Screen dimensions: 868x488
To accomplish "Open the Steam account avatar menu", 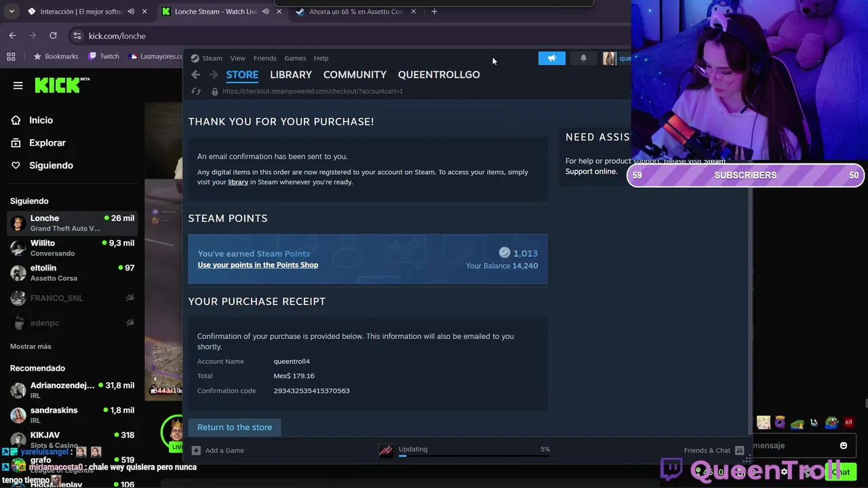I will click(609, 58).
